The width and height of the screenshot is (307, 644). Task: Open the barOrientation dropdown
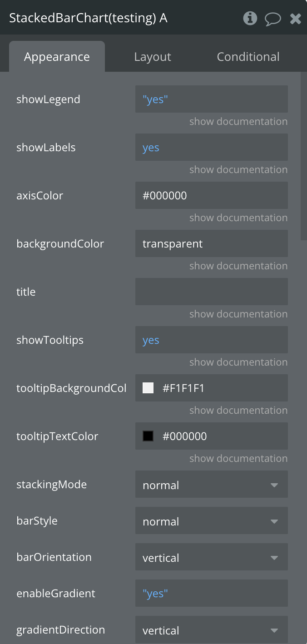[211, 557]
